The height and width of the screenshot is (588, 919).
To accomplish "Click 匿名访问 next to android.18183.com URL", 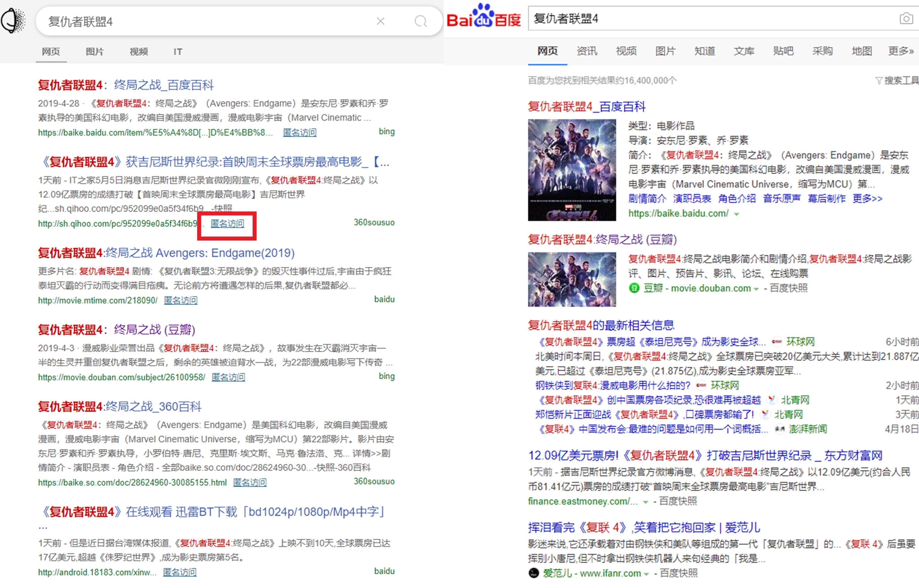I will (x=180, y=572).
